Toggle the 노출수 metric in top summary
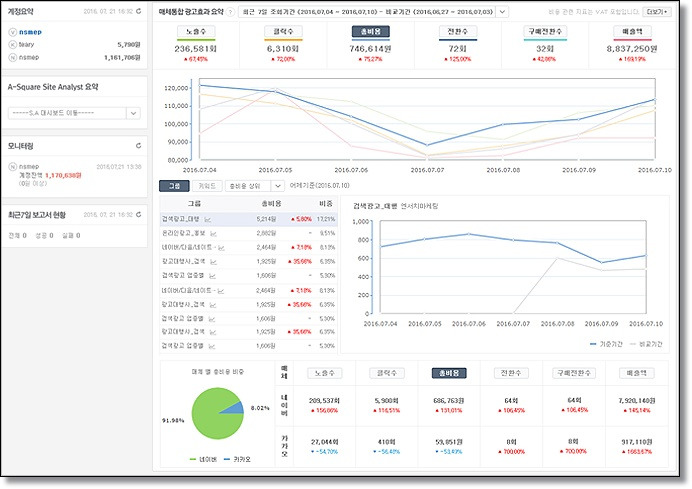Viewport: 692px width, 489px height. tap(196, 31)
